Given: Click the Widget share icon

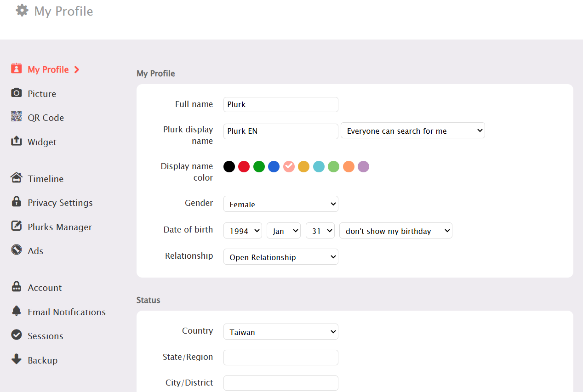Looking at the screenshot, I should tap(17, 141).
